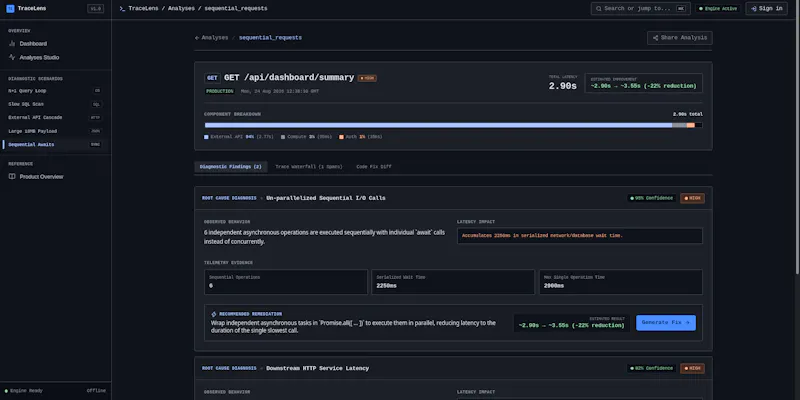
Task: Click the Product Overview book icon
Action: pos(12,177)
